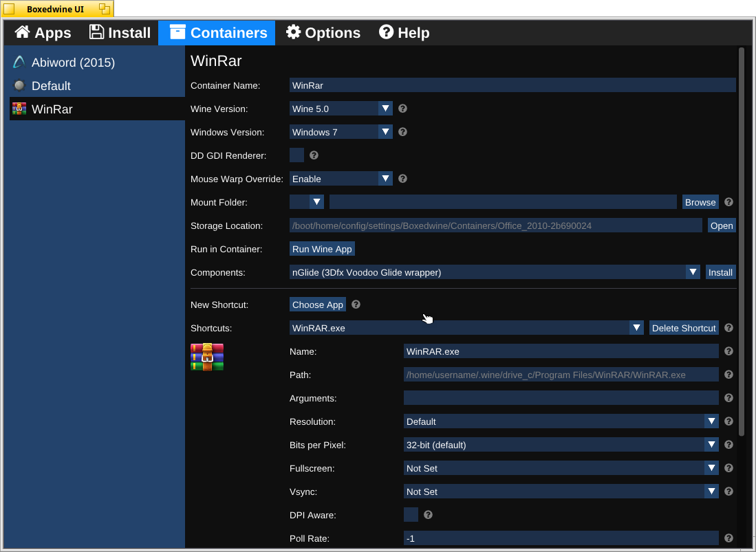Click the large WinRAR shortcut icon
756x552 pixels.
pos(207,357)
